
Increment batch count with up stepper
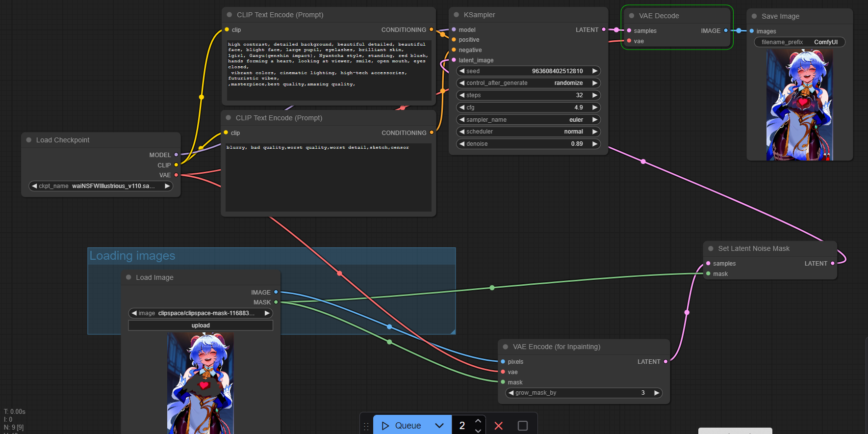[478, 421]
